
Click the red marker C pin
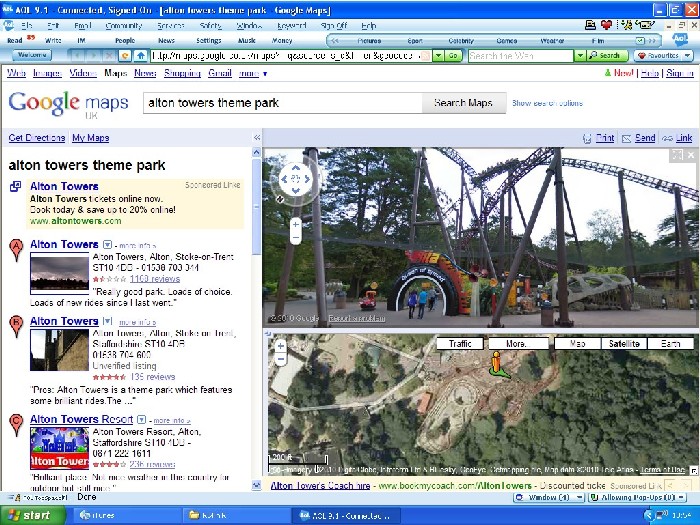pos(16,425)
